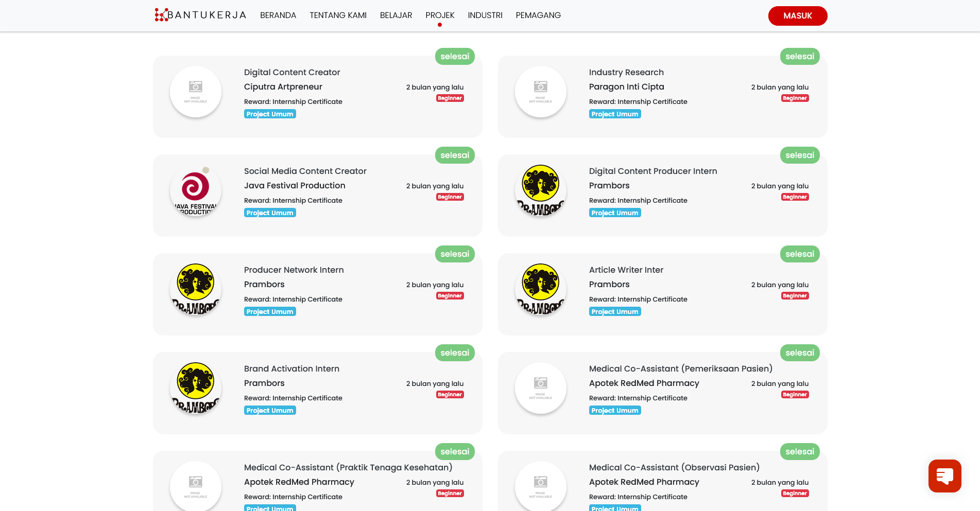Navigate to the PEMAGANG page
The image size is (980, 511).
(x=538, y=15)
